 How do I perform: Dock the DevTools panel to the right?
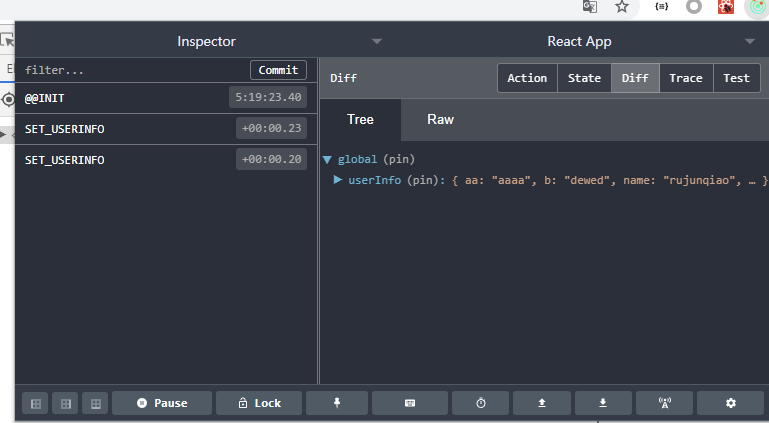[65, 403]
